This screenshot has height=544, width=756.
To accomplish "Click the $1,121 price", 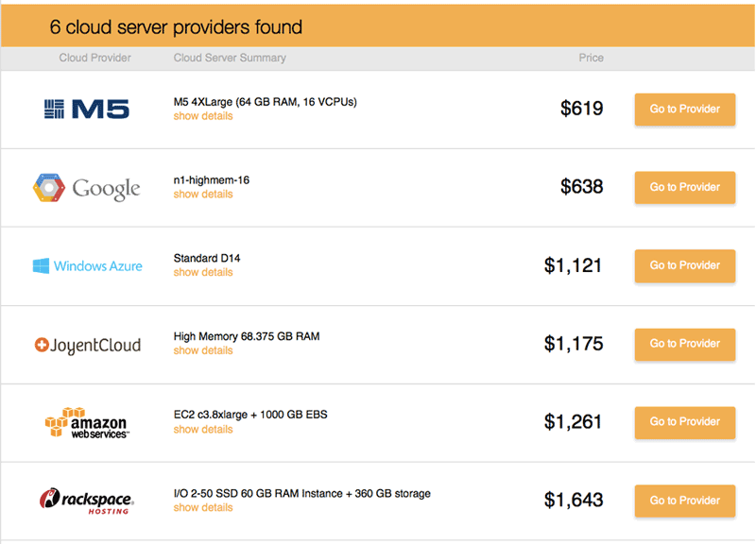I will click(574, 265).
